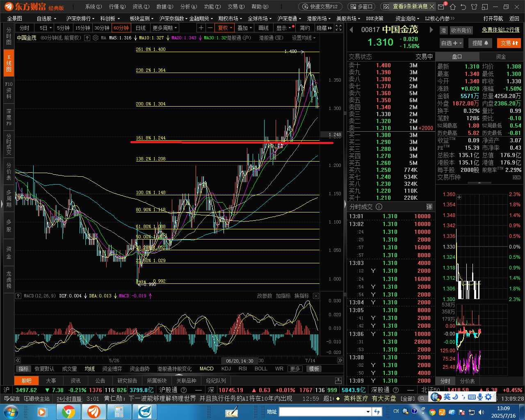Screen dimensions: 525x420
Task: Click the orange 交易 trade button
Action: tap(509, 43)
